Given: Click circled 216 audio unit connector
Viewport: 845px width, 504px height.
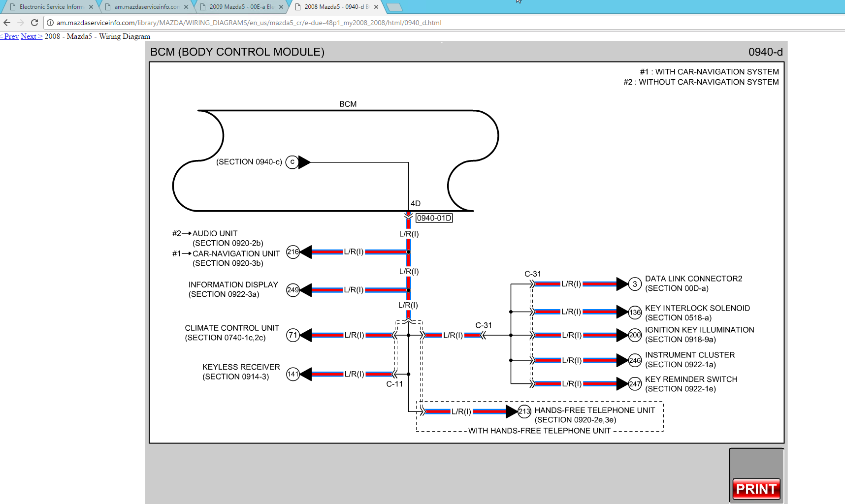Looking at the screenshot, I should tap(293, 252).
